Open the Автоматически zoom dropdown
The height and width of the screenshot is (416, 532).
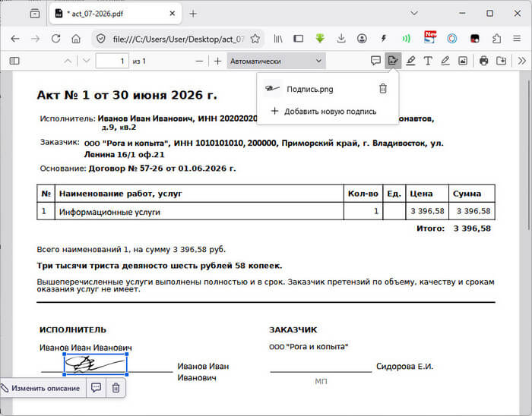click(x=276, y=61)
